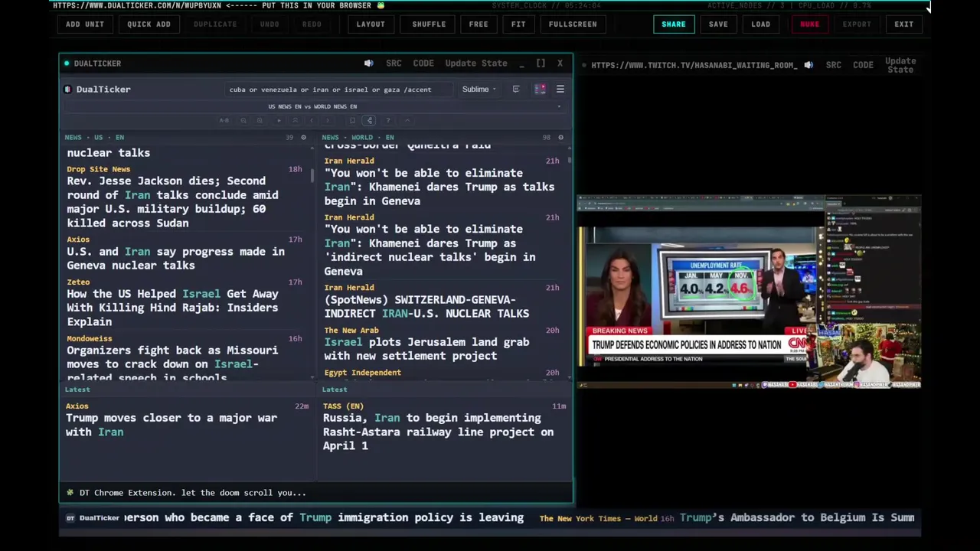
Task: Click the previous arrow in ticker toolbar
Action: pos(312,120)
